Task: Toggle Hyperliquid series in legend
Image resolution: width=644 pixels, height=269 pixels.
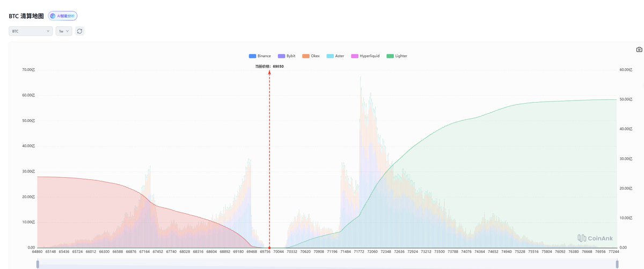Action: (x=365, y=56)
